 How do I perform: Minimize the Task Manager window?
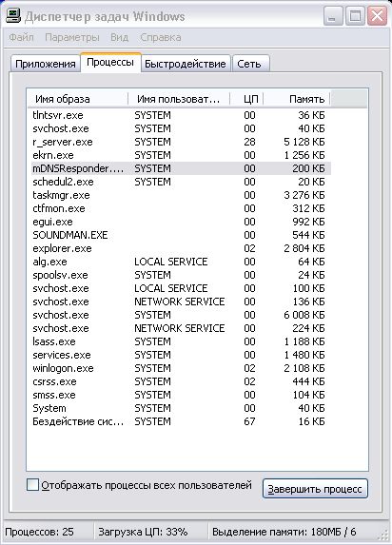pos(333,16)
